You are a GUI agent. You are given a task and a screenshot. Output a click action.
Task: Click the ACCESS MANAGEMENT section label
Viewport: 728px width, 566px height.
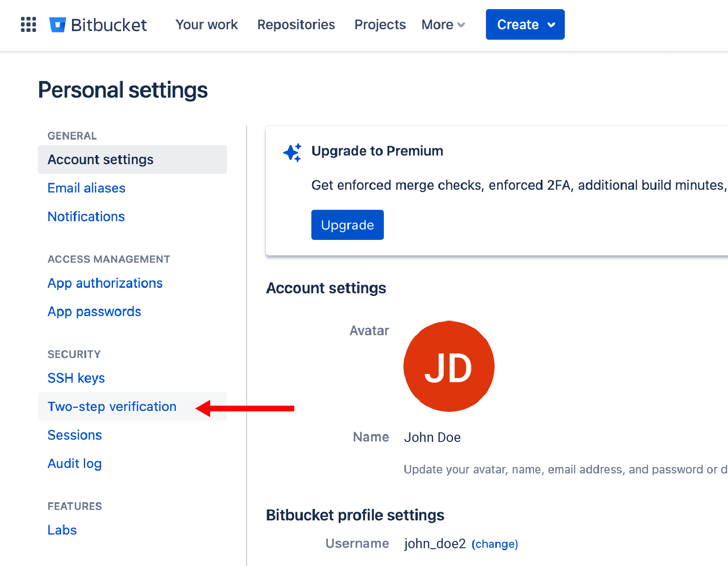(109, 259)
